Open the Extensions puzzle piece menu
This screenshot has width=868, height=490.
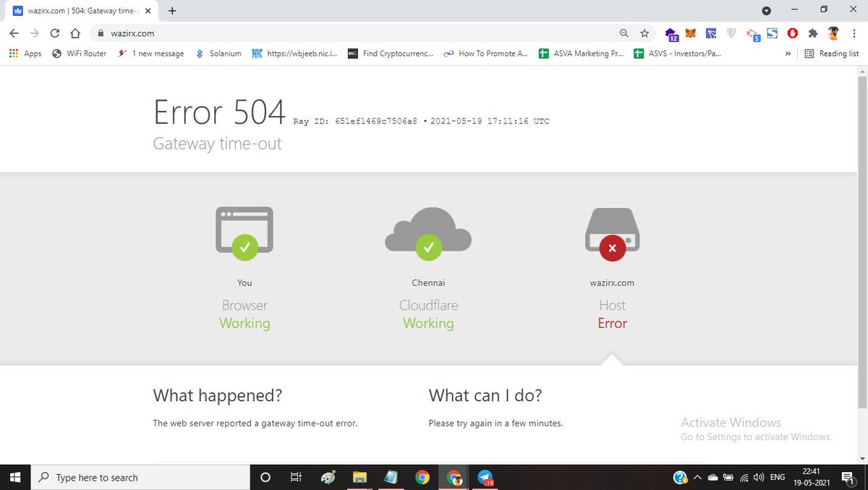(x=813, y=33)
